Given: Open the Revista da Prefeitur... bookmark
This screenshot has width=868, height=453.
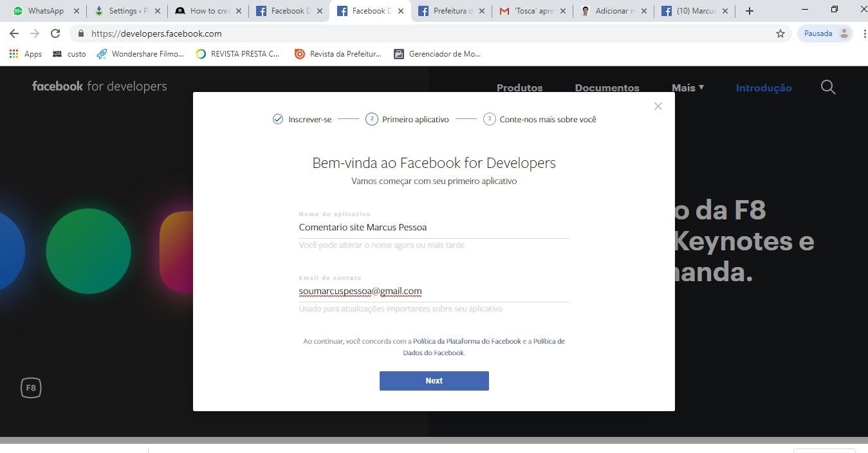Looking at the screenshot, I should 338,54.
